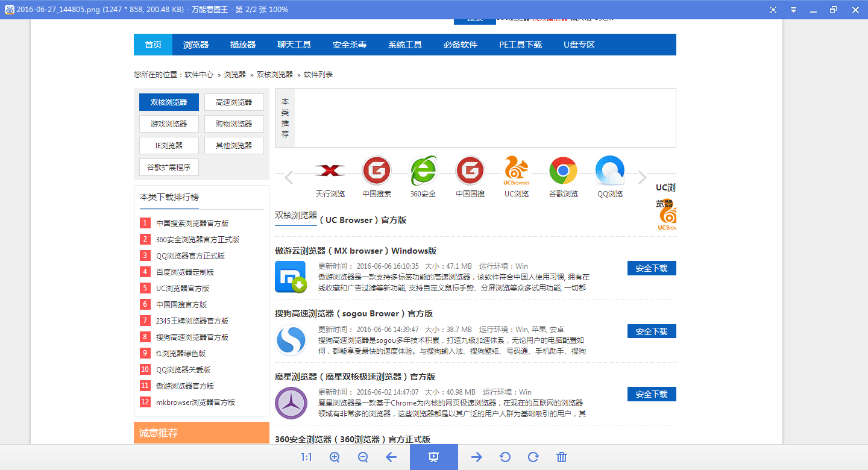
Task: Open ranking item 傲游浏览器官方版
Action: click(185, 386)
